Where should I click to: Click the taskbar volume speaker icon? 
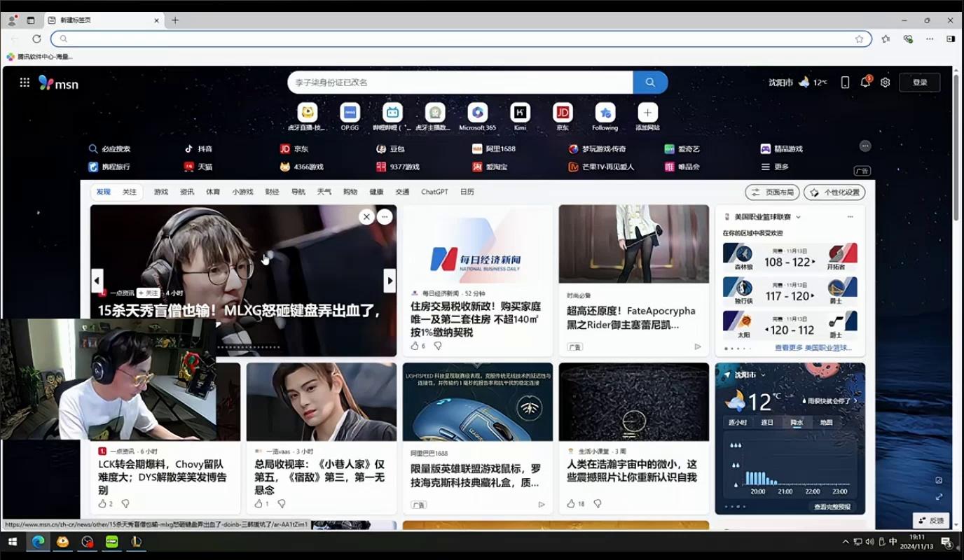869,542
